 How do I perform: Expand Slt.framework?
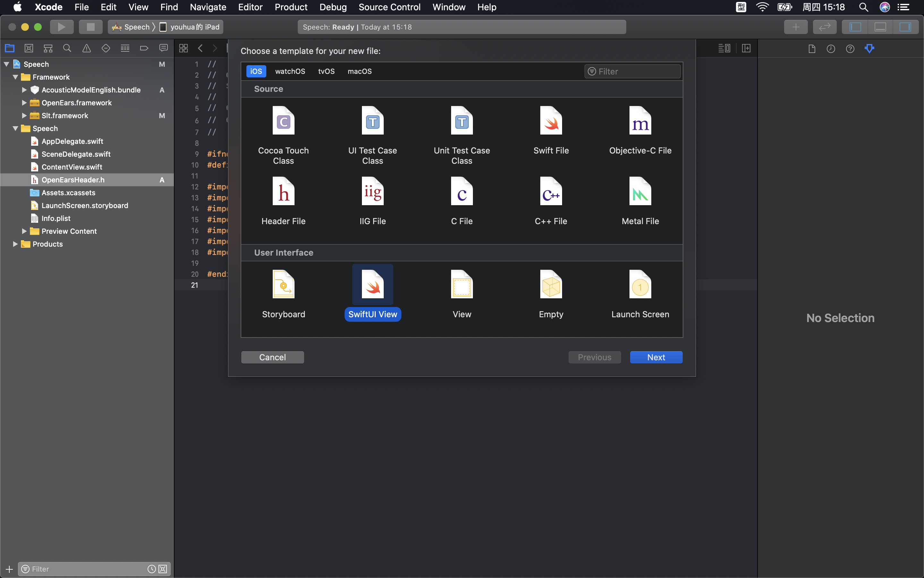(24, 116)
